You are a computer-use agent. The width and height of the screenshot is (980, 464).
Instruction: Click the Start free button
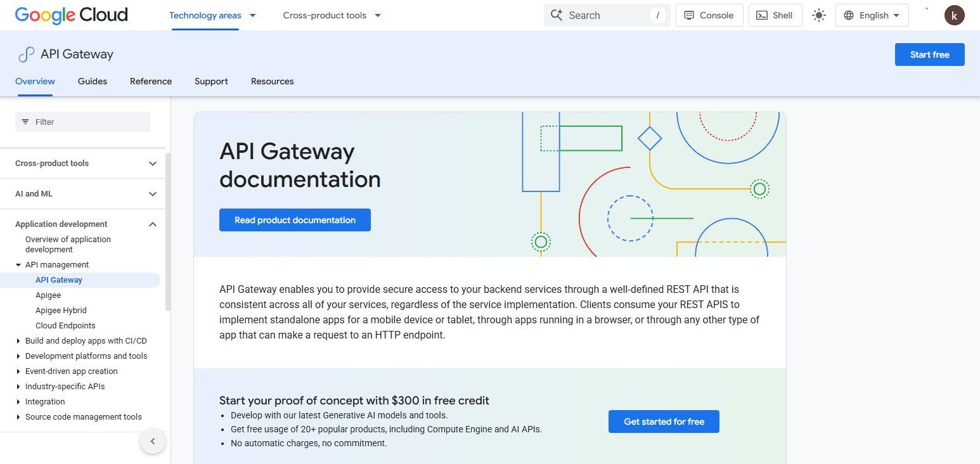tap(930, 55)
